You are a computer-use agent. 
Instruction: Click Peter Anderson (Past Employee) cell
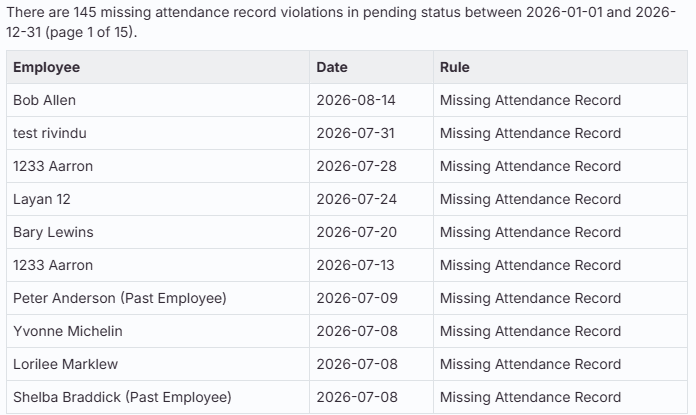click(158, 298)
